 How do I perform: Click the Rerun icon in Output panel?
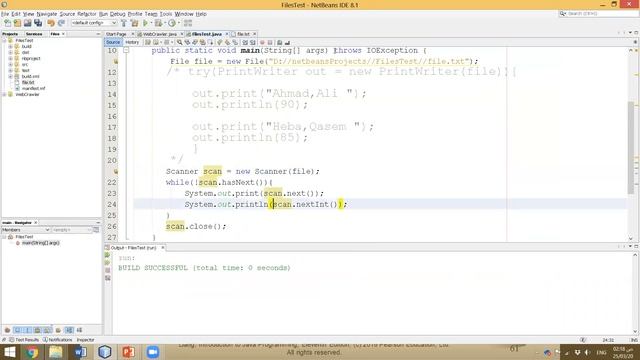(x=107, y=256)
